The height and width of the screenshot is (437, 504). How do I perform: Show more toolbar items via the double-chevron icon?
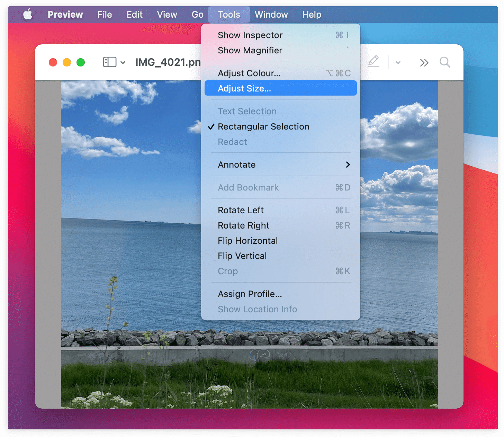tap(424, 62)
